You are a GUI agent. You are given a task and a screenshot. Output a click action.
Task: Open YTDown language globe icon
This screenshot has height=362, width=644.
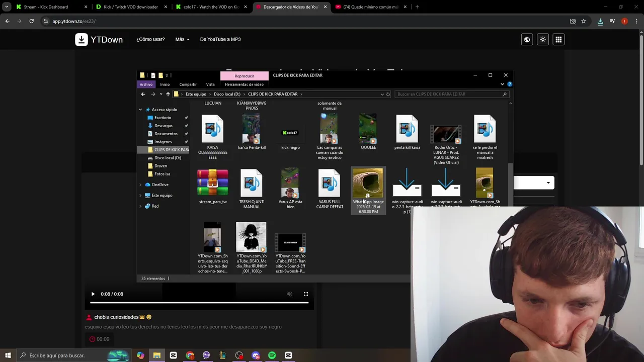point(527,39)
